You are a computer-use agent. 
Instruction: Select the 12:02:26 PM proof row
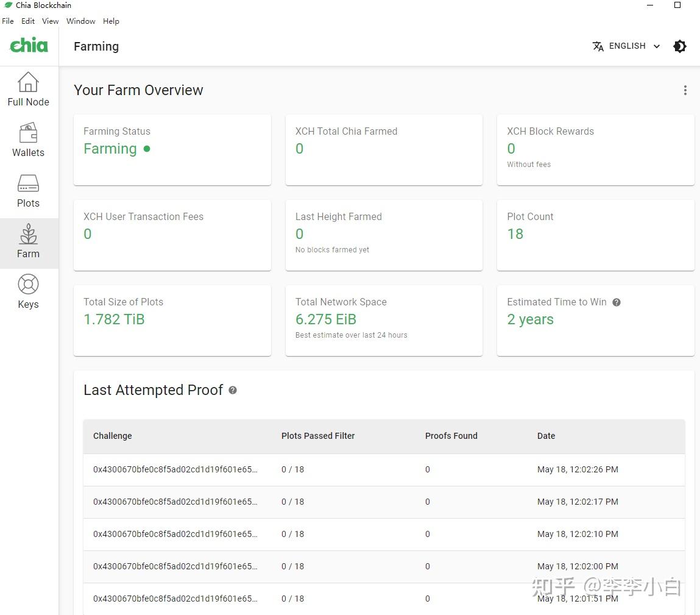384,469
